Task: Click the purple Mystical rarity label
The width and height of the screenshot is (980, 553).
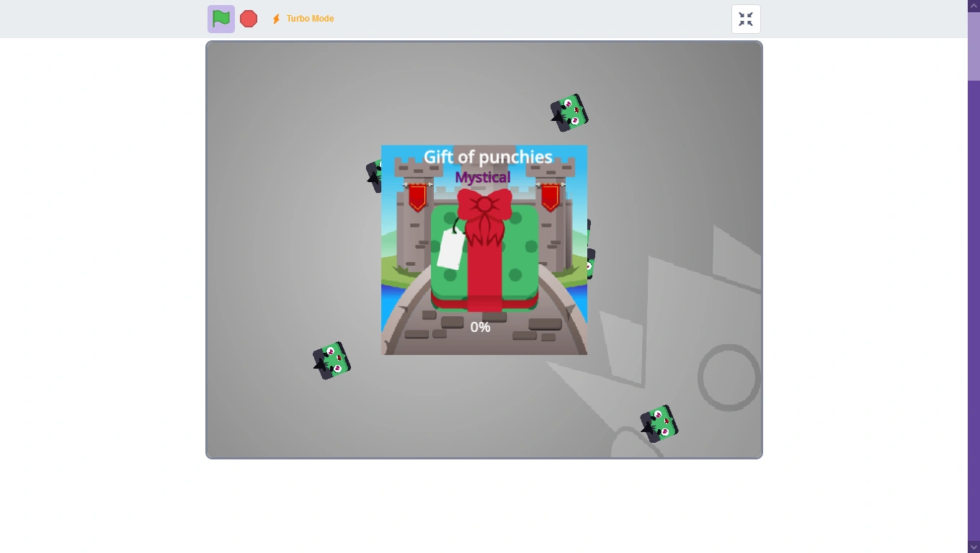Action: (483, 177)
